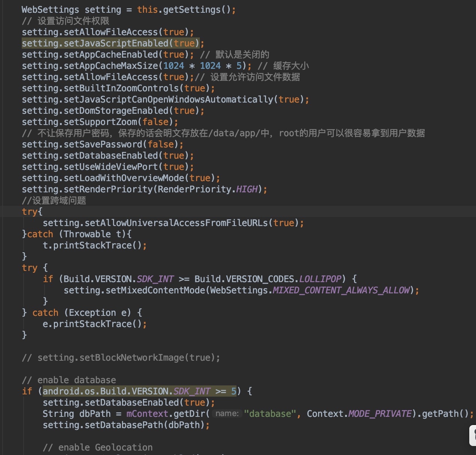Click setJavaScriptCanOpenWindowsAutomatically(true) line
Viewport: 476px width, 455px height.
(165, 100)
